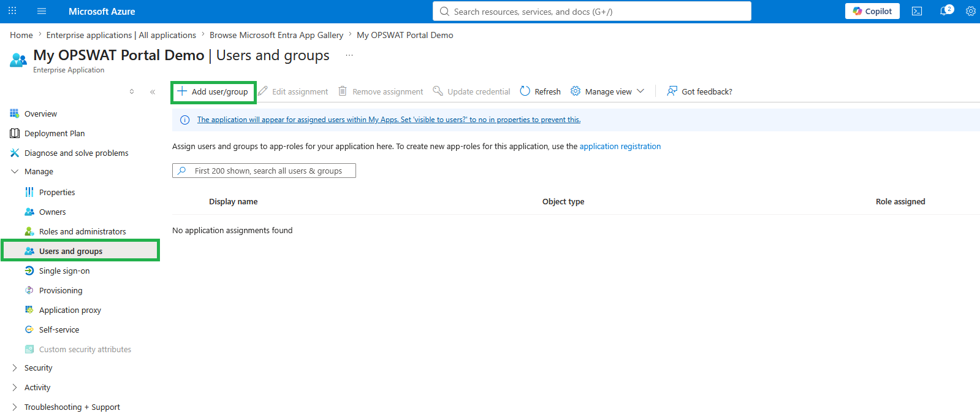Click My OPSWAT Portal Demo breadcrumb
The width and height of the screenshot is (980, 416).
click(405, 35)
